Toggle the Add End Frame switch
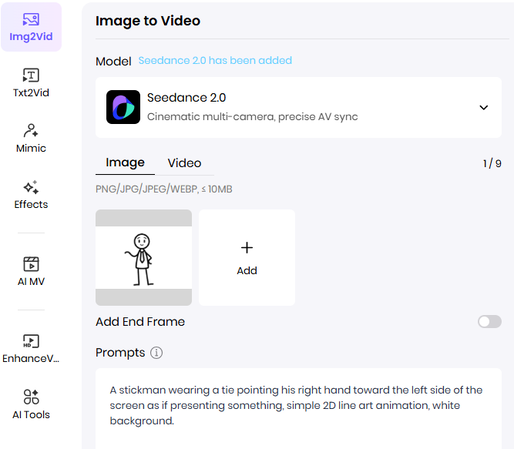 [x=489, y=322]
